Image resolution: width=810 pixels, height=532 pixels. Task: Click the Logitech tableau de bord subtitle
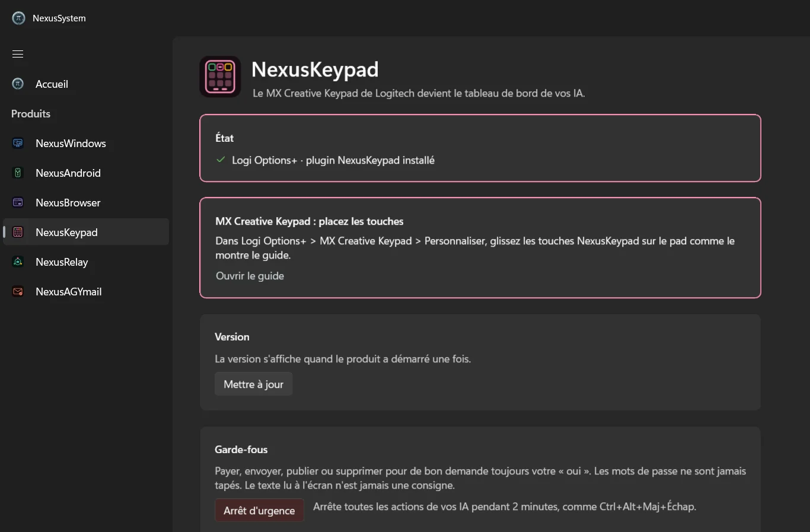pos(419,93)
